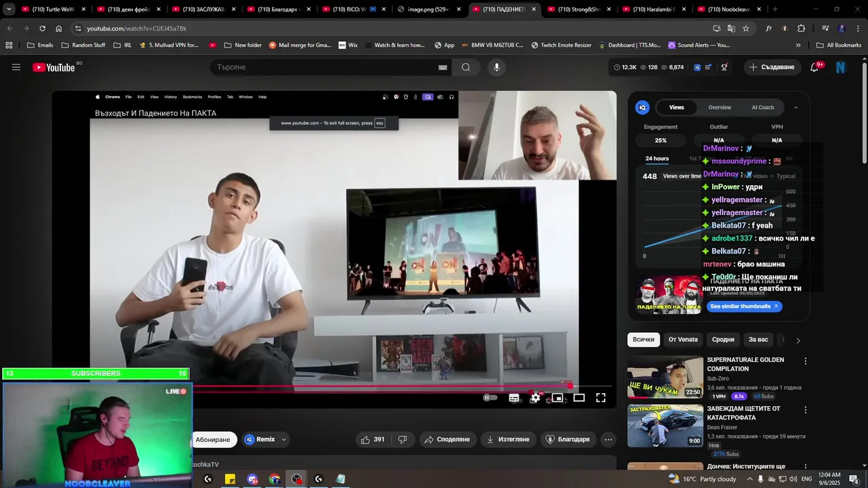Switch to theater mode
Viewport: 868px width, 488px height.
pyautogui.click(x=579, y=398)
